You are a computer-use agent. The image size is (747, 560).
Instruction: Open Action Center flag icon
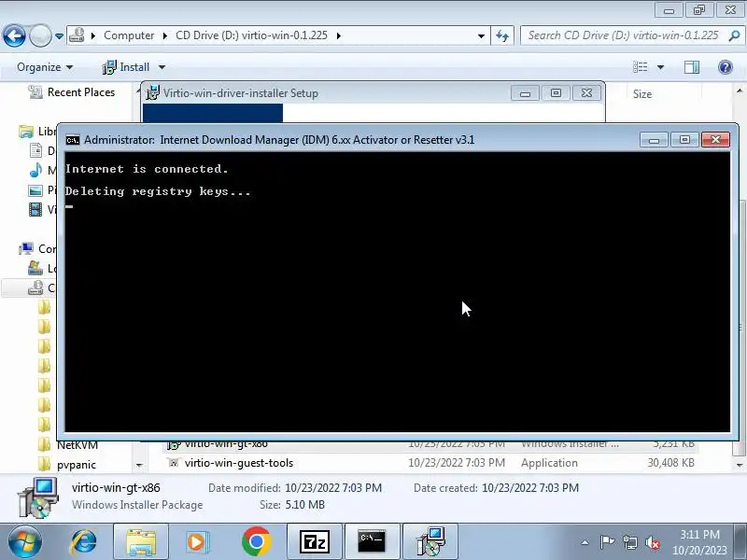click(x=607, y=542)
